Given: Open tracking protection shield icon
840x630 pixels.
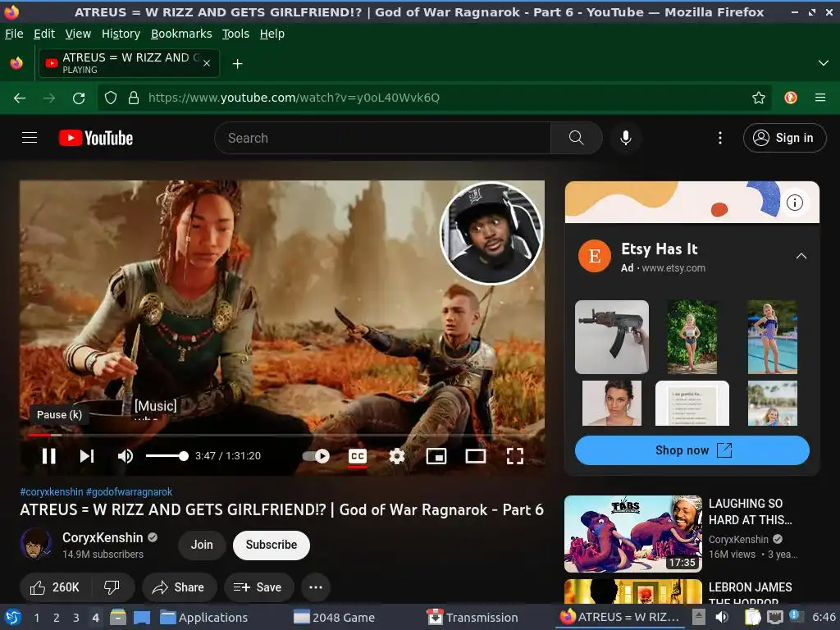Looking at the screenshot, I should [x=111, y=98].
